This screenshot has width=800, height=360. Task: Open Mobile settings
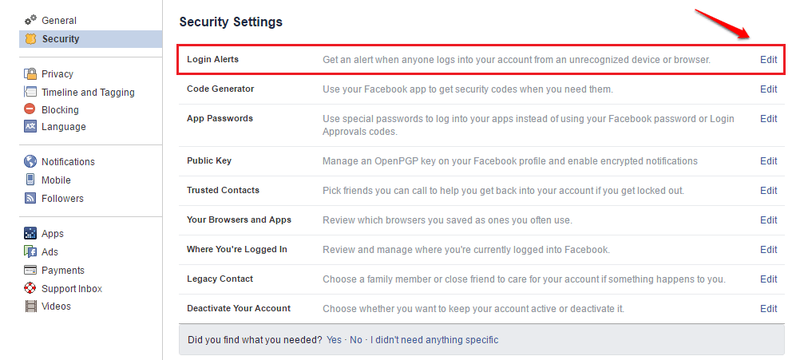[56, 180]
